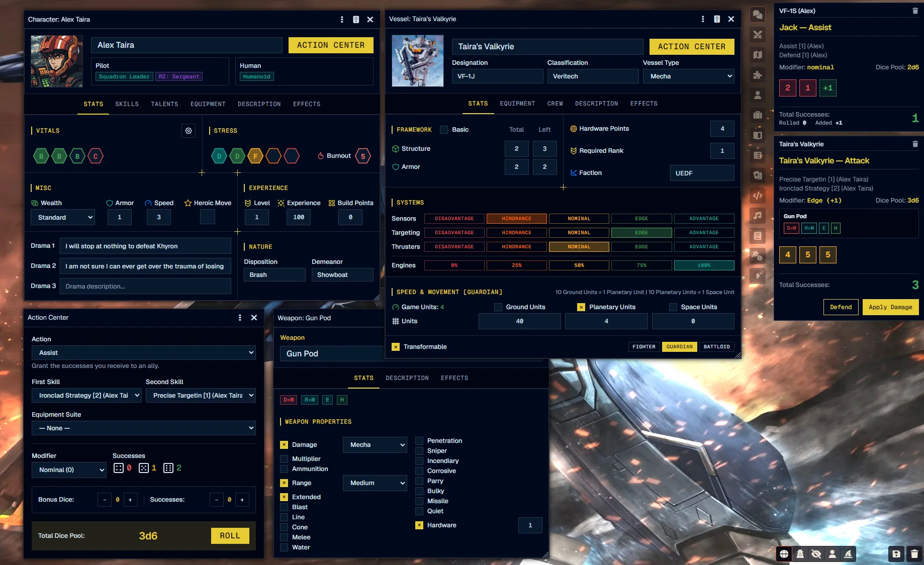Open the Compendium Packs sidebar tab

(x=758, y=236)
